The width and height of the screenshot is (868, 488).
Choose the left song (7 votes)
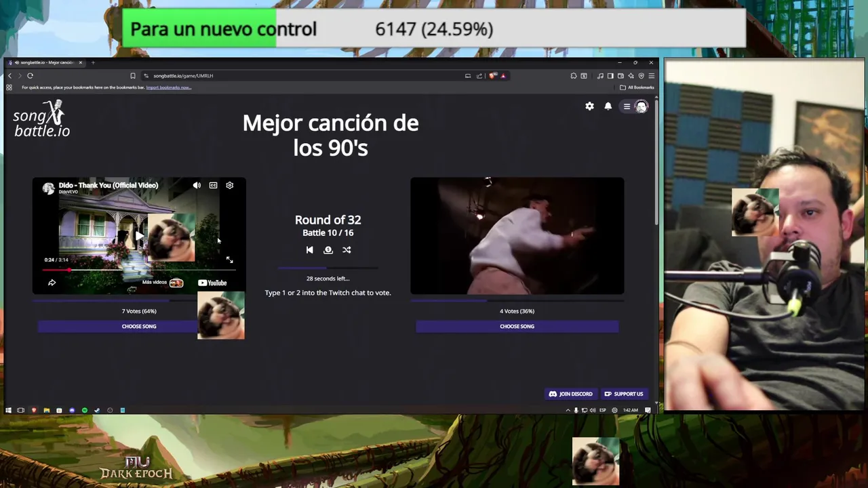[x=139, y=326]
